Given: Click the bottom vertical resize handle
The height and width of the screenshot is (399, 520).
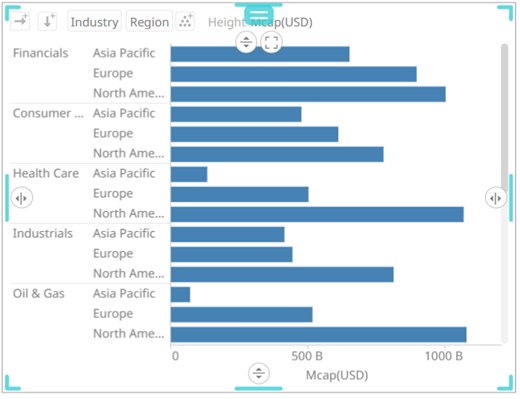Looking at the screenshot, I should point(259,373).
